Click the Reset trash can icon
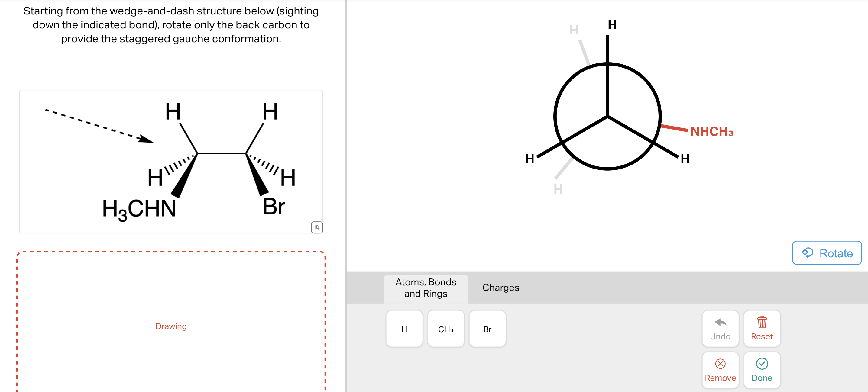868x392 pixels. click(762, 322)
